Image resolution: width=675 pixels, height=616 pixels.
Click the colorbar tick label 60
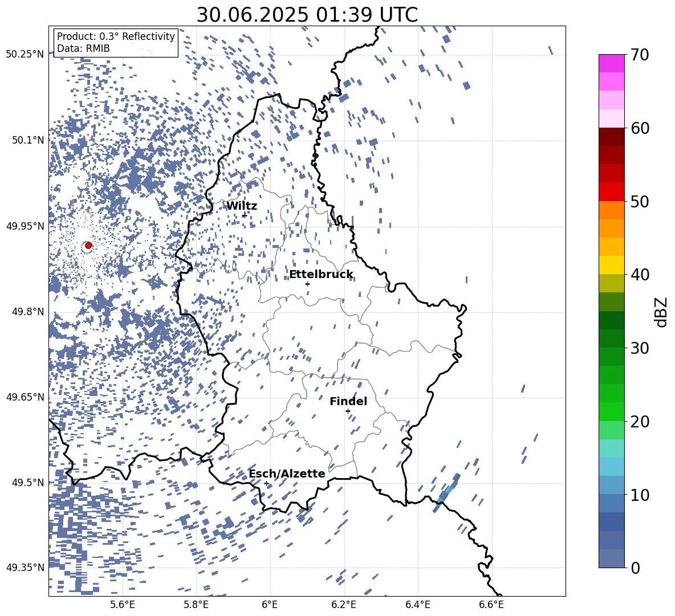click(x=640, y=128)
